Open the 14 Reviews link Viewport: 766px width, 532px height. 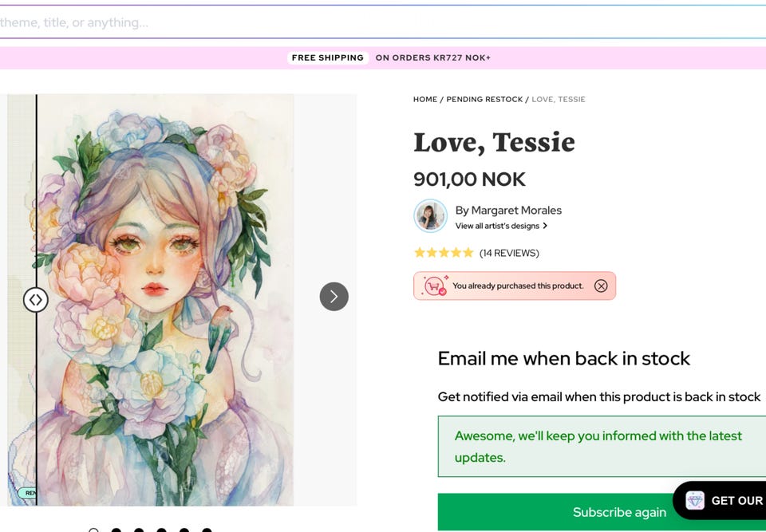tap(509, 253)
